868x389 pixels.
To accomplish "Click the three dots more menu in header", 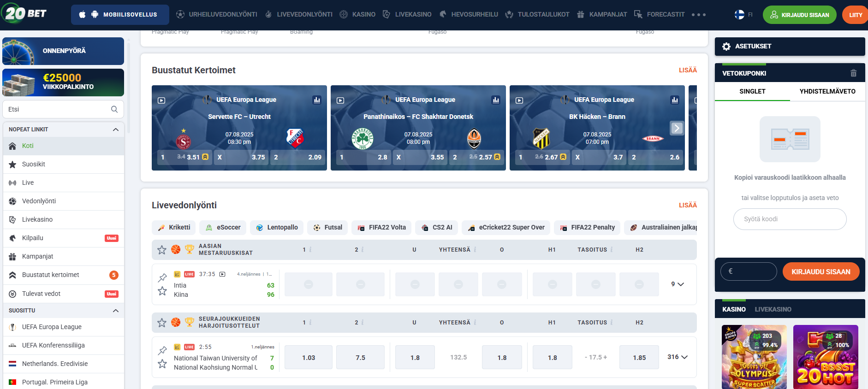I will click(699, 15).
